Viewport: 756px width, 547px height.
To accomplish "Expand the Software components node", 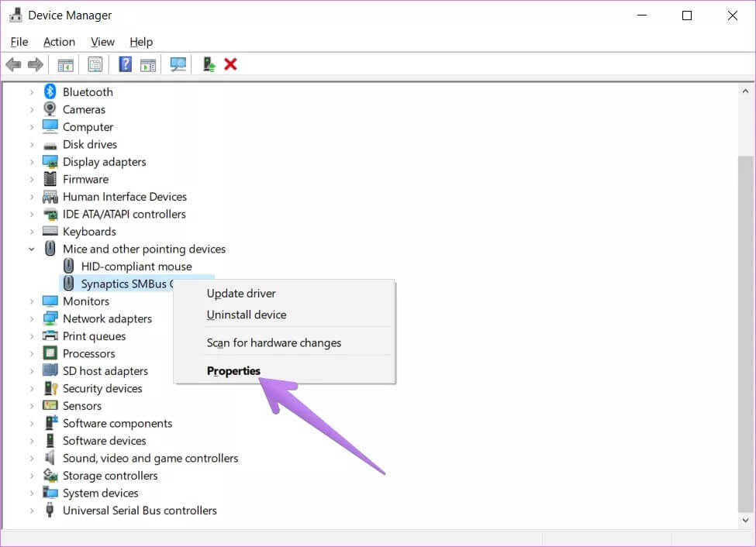I will click(32, 423).
